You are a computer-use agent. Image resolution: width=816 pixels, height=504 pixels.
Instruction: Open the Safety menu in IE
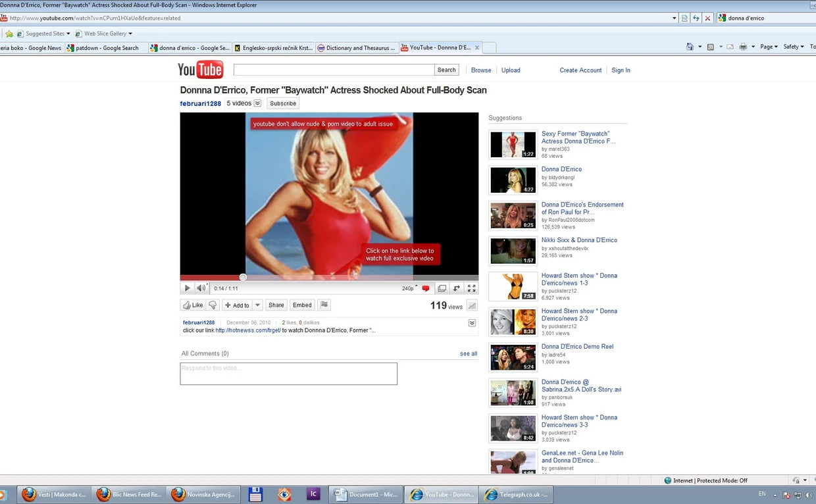(793, 47)
